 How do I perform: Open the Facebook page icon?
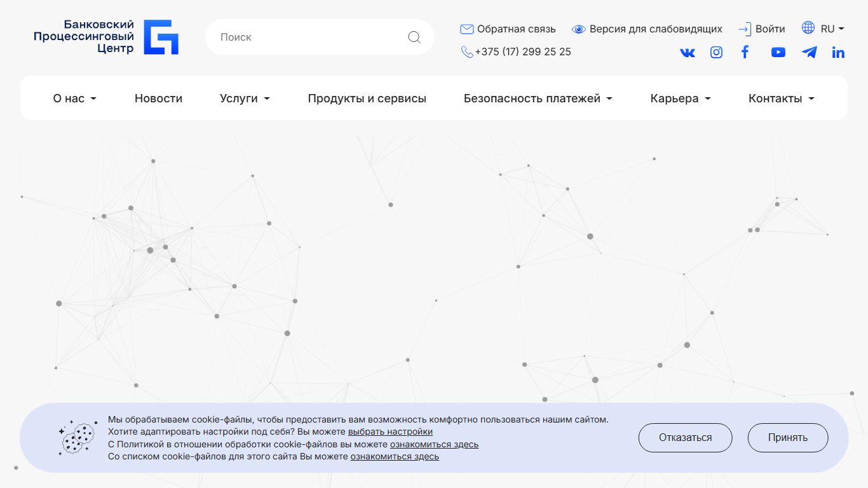745,52
